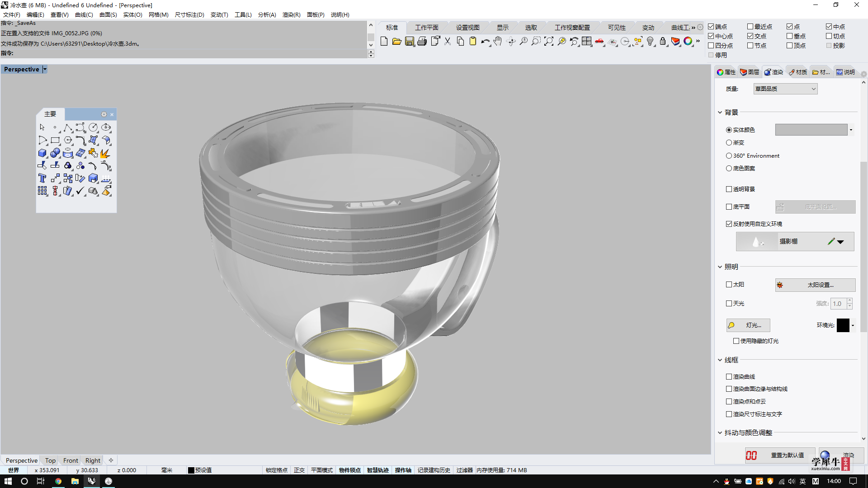The height and width of the screenshot is (488, 868).
Task: Click the 太阳设置... button
Action: (x=815, y=285)
